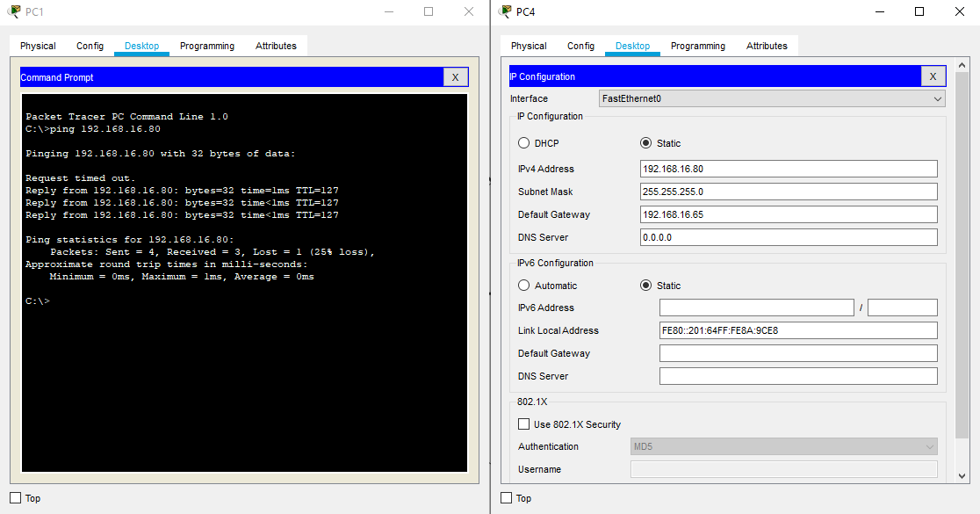Open Physical tab in PC4 window

coord(529,46)
